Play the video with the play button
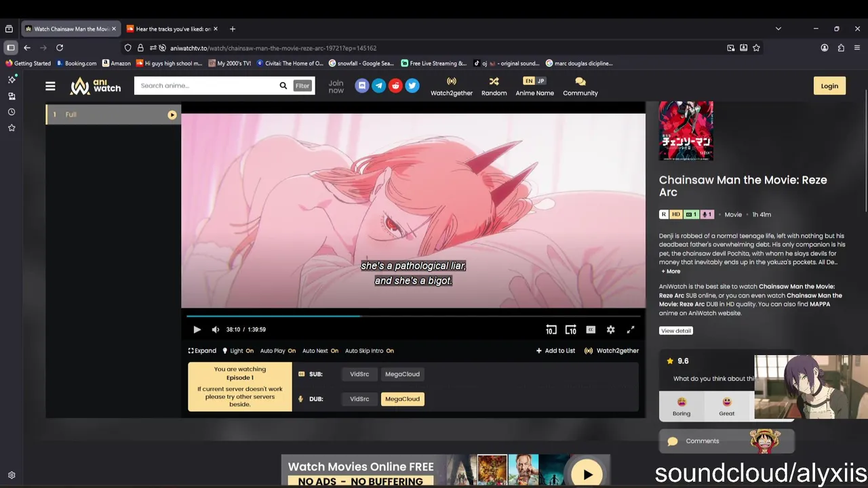This screenshot has height=488, width=868. [197, 329]
